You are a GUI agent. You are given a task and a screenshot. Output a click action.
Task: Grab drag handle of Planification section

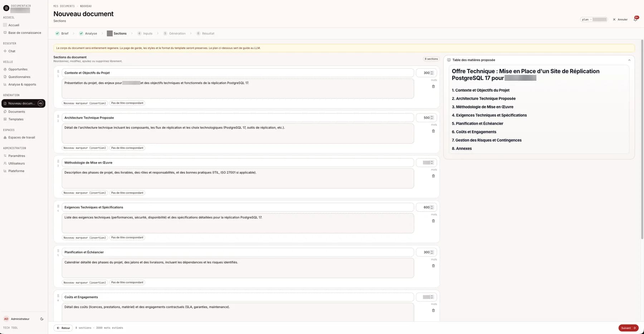point(58,251)
